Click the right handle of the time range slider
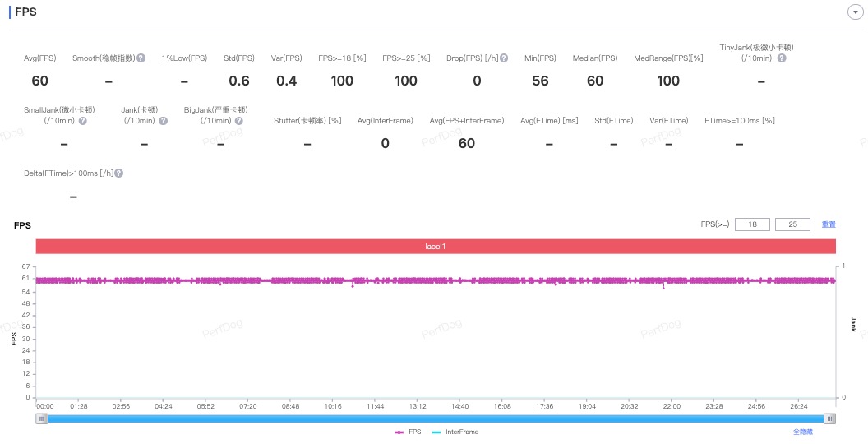 (x=830, y=419)
